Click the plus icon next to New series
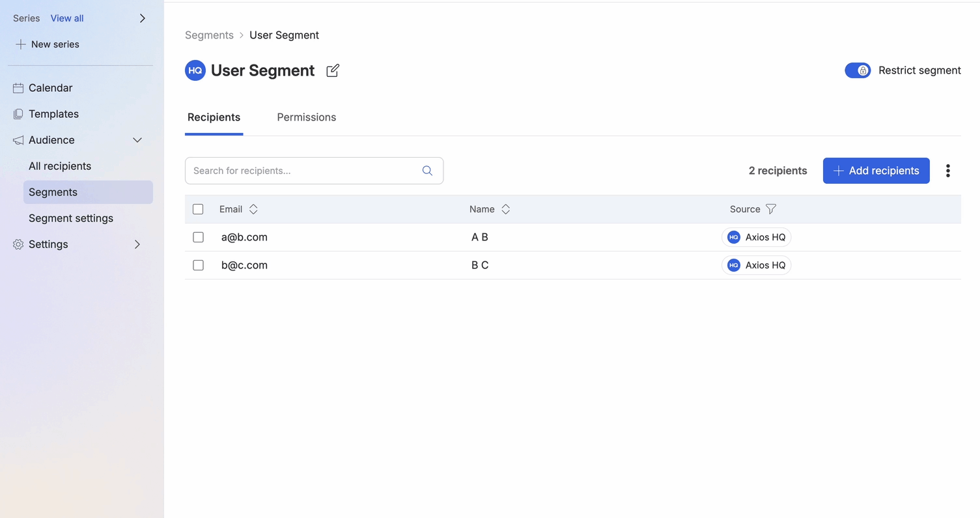The image size is (980, 518). point(21,44)
